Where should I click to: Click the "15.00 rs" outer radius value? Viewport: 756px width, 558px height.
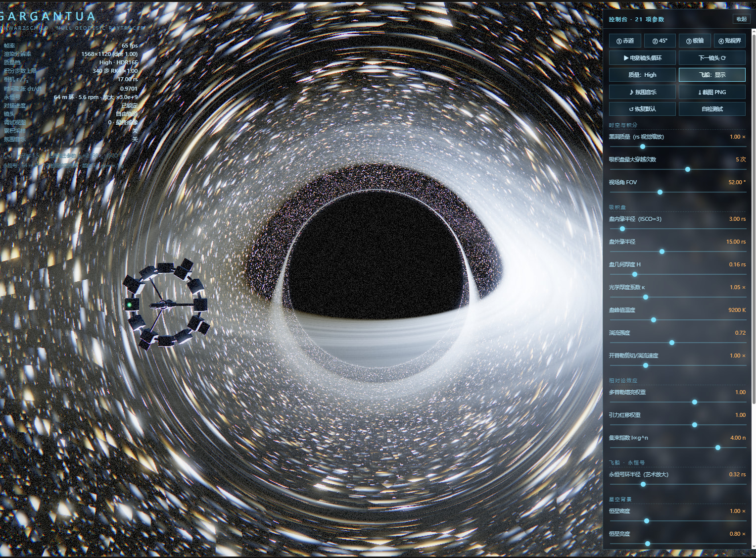pos(736,242)
